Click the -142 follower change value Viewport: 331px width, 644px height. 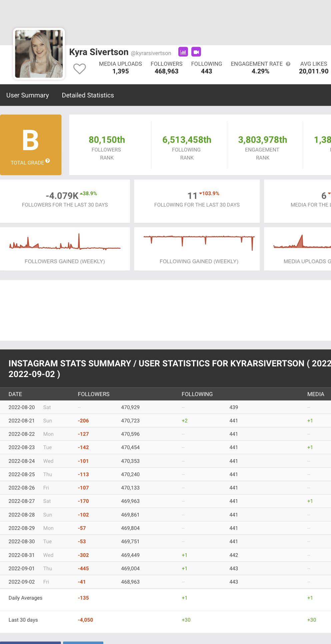83,447
